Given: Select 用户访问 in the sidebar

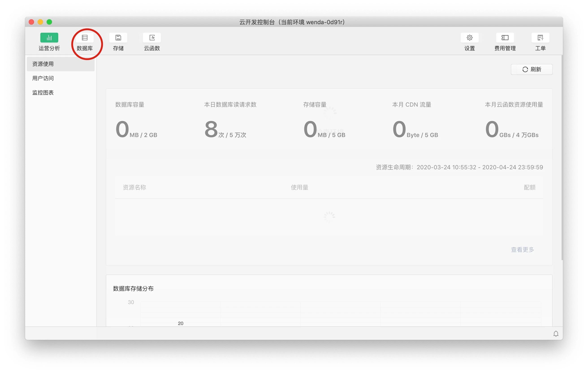Looking at the screenshot, I should tap(43, 78).
